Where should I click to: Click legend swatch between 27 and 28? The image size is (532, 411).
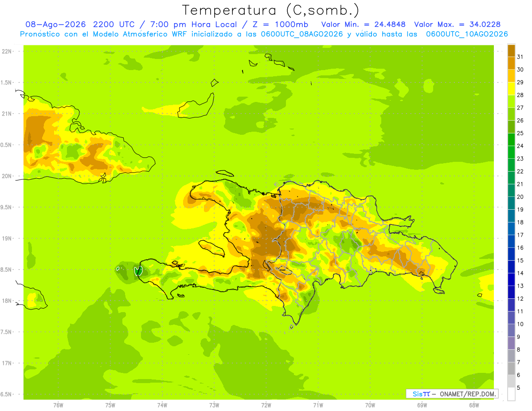pyautogui.click(x=511, y=101)
